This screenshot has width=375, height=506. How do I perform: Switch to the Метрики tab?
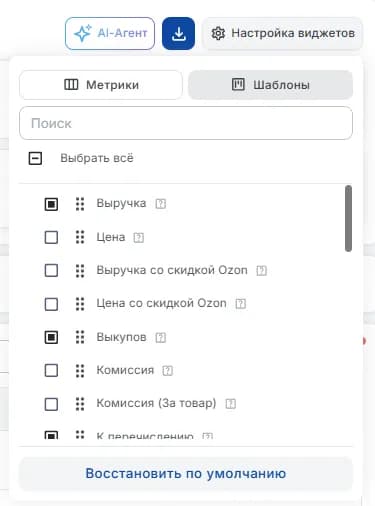pyautogui.click(x=101, y=85)
